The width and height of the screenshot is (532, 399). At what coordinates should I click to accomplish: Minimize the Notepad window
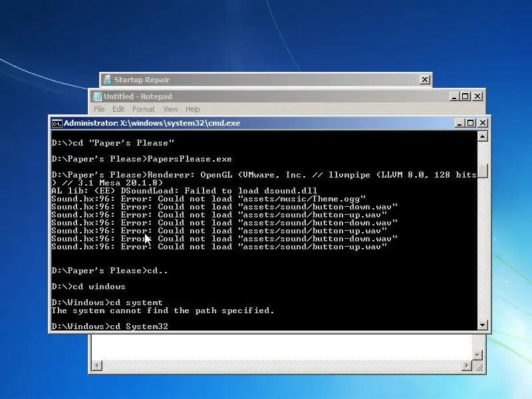coord(454,96)
